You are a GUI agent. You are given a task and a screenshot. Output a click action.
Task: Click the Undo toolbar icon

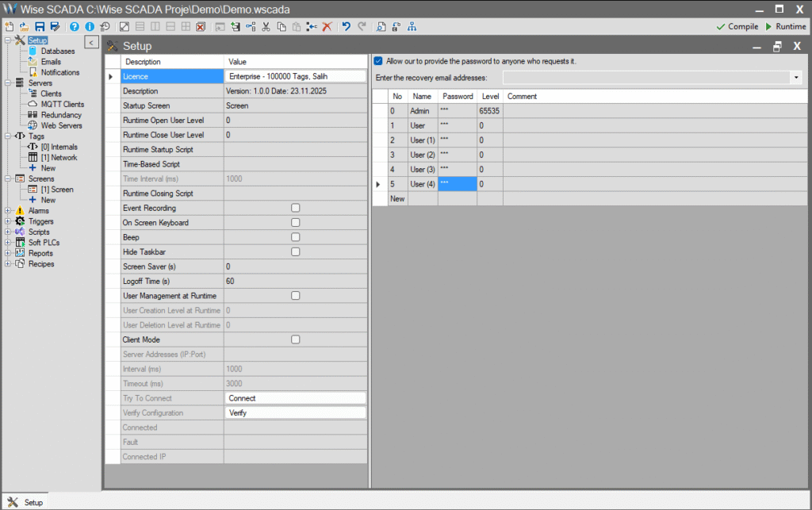346,26
